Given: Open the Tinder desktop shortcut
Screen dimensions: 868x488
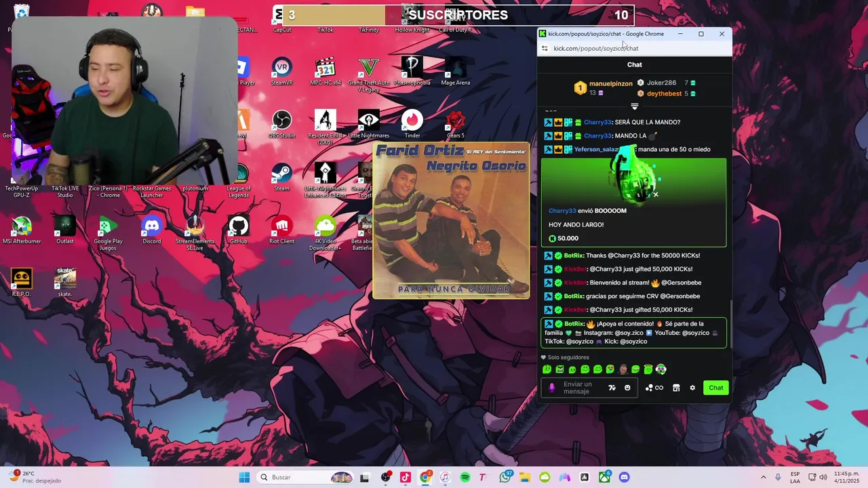Looking at the screenshot, I should point(412,125).
